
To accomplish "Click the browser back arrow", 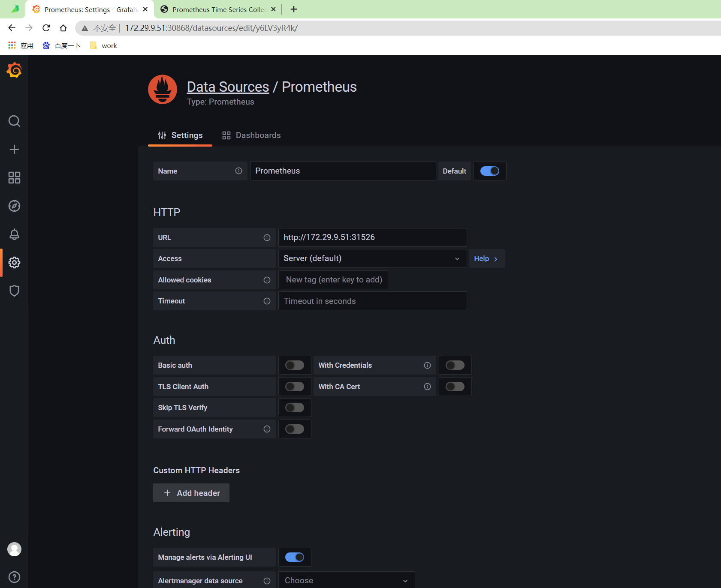I will coord(12,28).
